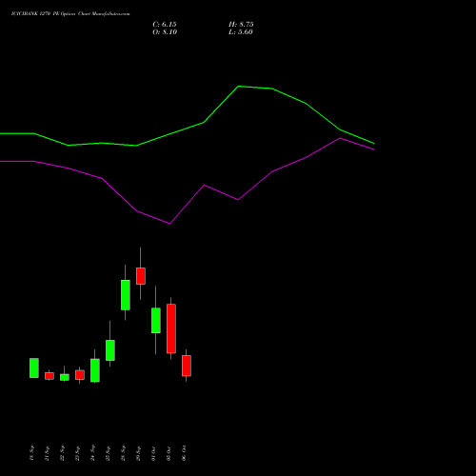Viewport: 476px width, 476px height.
Task: Select the "05 Oct" date axis label
Action: click(169, 453)
